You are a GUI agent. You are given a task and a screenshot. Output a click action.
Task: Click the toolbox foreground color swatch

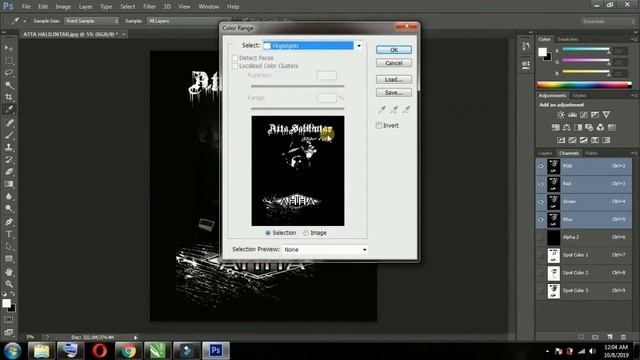coord(6,303)
